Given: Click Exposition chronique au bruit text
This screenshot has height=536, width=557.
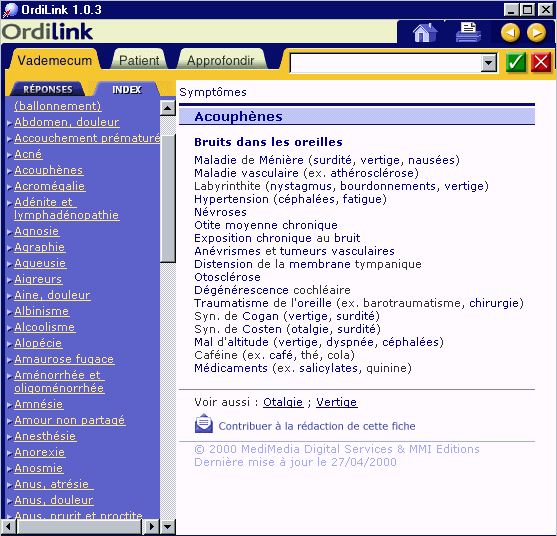Looking at the screenshot, I should [x=277, y=238].
